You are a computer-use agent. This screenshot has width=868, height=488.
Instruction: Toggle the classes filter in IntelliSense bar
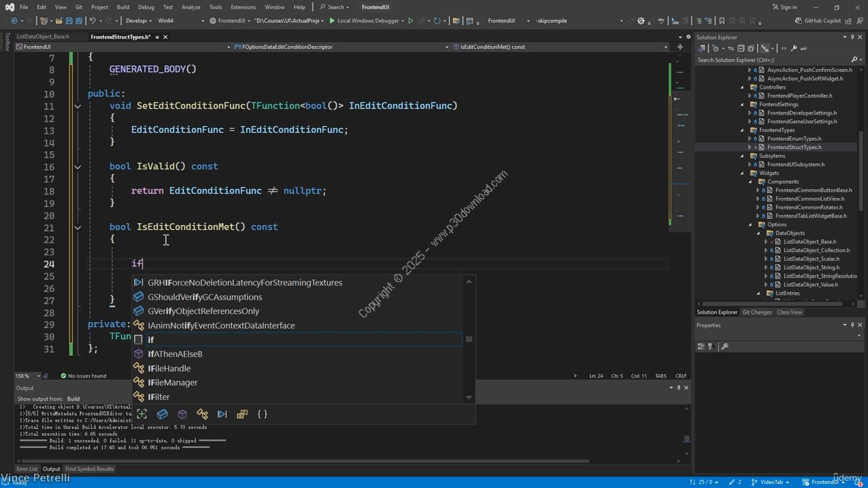[202, 414]
